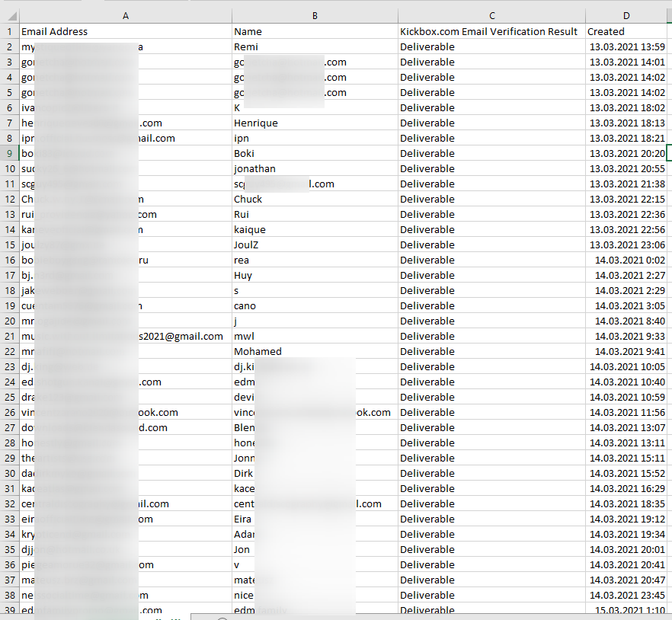This screenshot has height=620, width=672.
Task: Select the row 39 header
Action: click(x=9, y=610)
